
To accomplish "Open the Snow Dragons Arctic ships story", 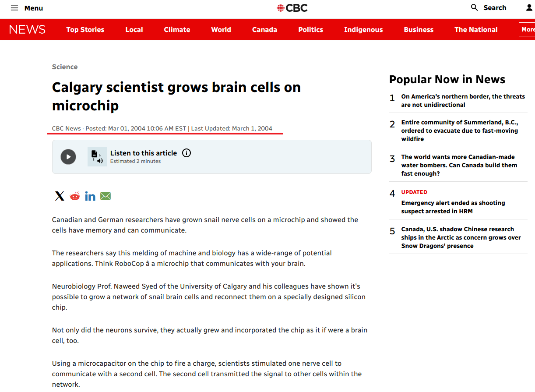I will 461,237.
